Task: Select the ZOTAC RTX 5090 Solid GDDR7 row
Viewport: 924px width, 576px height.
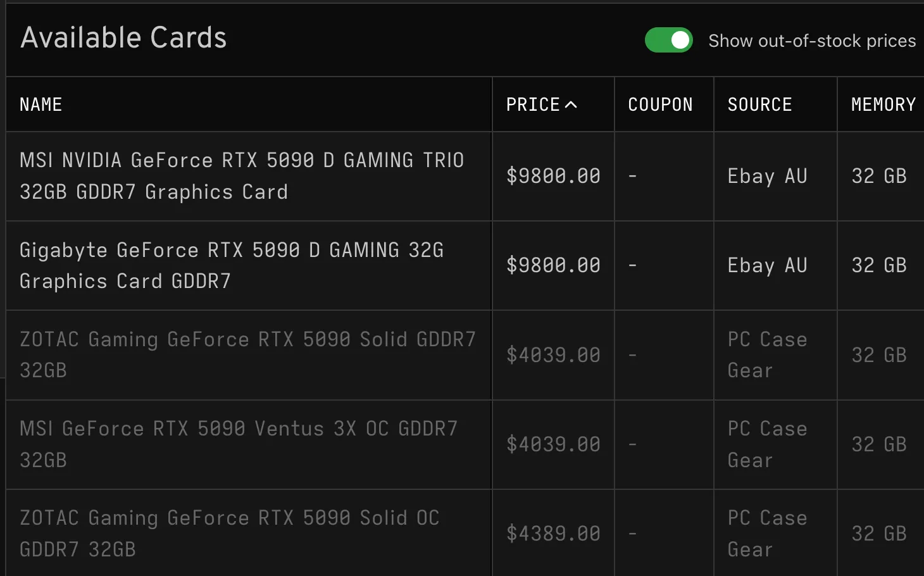Action: click(x=248, y=354)
